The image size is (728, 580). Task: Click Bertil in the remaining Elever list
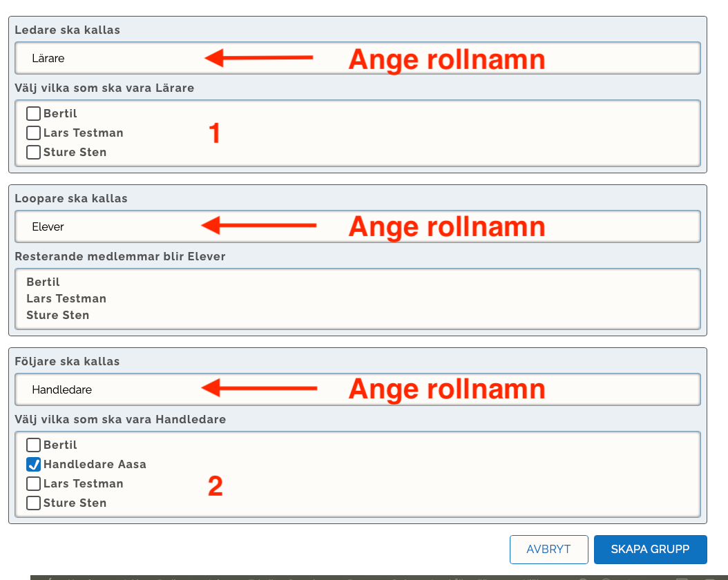[44, 282]
